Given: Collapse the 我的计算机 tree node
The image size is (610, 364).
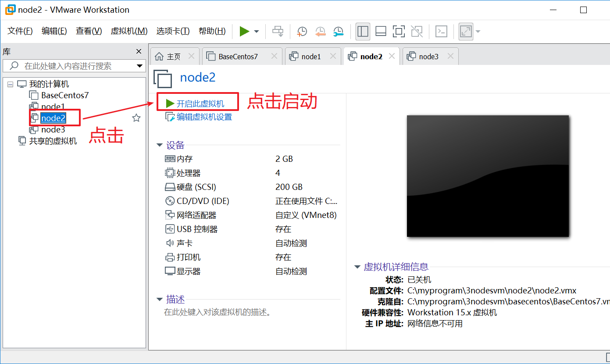Looking at the screenshot, I should [11, 84].
